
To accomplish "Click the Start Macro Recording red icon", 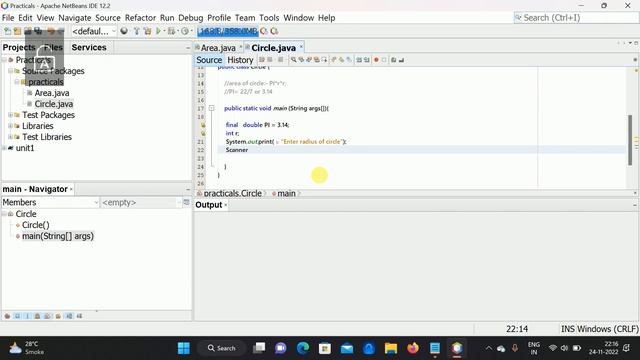I will point(376,60).
